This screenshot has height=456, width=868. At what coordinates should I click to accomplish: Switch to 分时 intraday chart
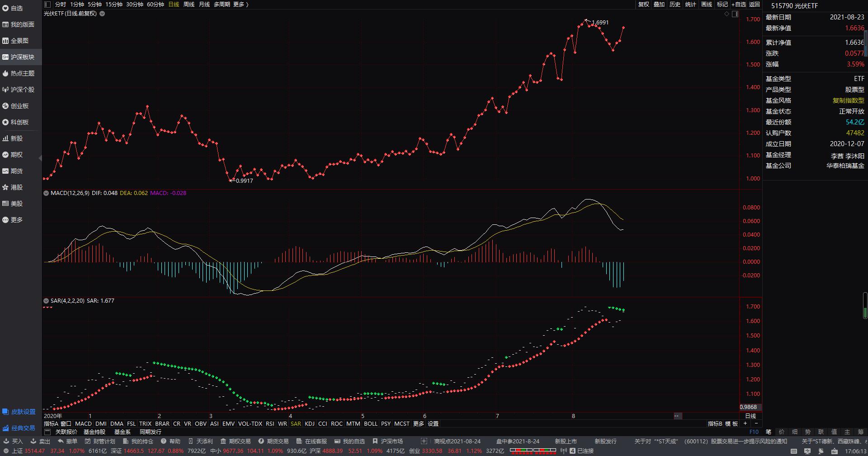[x=61, y=4]
